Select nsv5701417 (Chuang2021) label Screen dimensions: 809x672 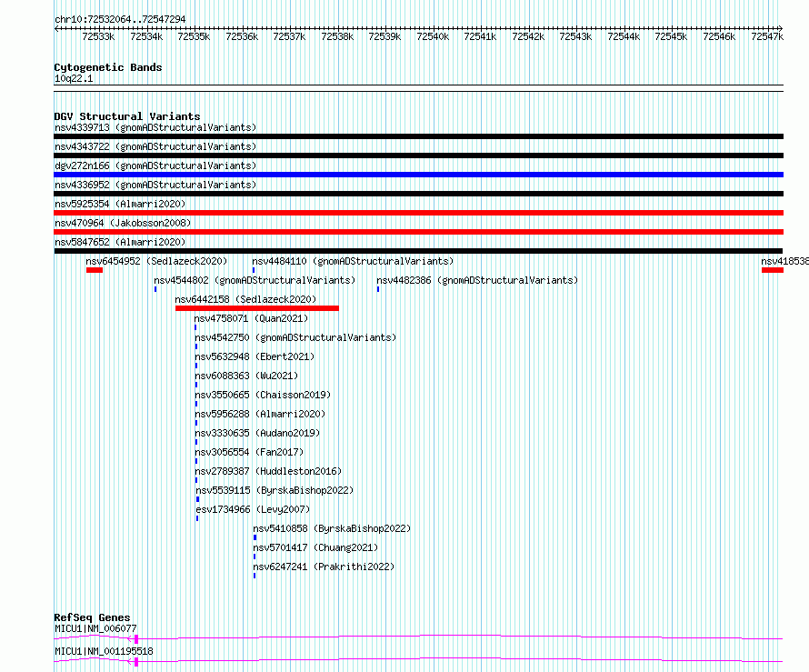pos(315,547)
